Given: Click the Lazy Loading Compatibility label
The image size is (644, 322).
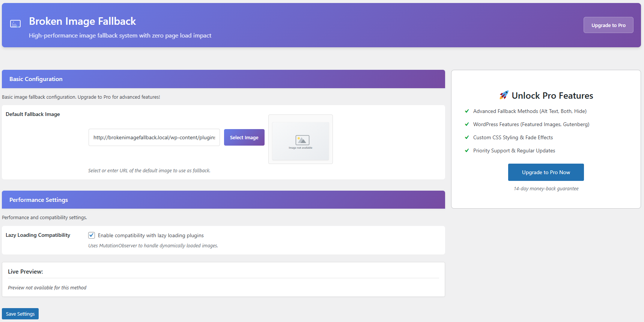Looking at the screenshot, I should point(38,235).
